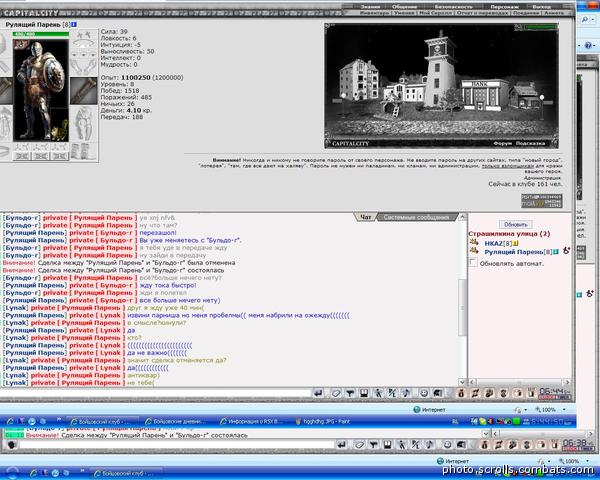Switch to the Информация о RSX taskbar window

coord(251,421)
